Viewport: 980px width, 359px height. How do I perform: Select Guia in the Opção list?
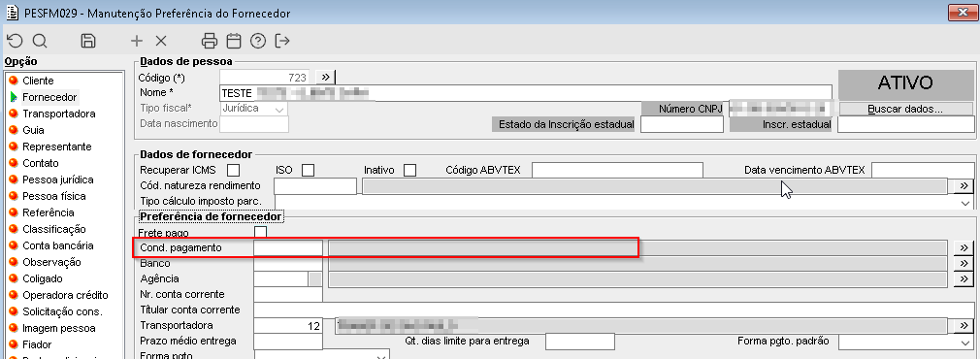(x=33, y=130)
